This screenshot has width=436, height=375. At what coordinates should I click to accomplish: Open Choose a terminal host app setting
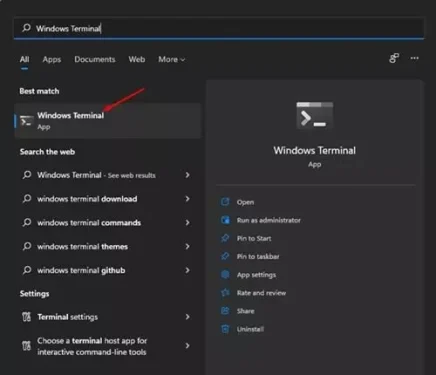pos(92,346)
